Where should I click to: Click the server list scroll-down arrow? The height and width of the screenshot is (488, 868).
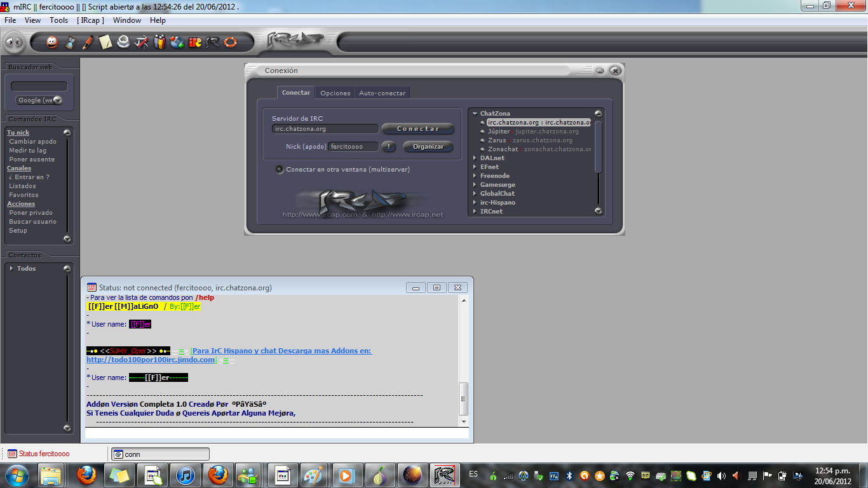[598, 210]
